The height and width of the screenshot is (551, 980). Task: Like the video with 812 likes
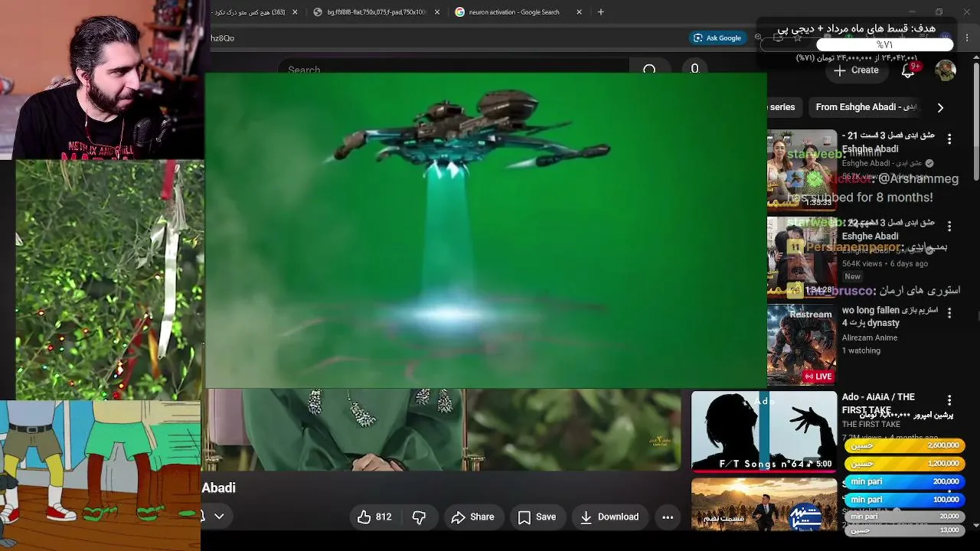pos(374,517)
